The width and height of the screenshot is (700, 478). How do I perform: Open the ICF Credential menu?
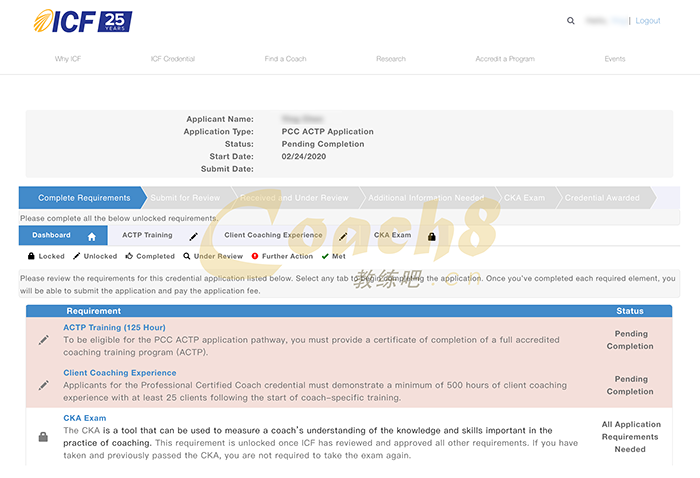tap(173, 59)
